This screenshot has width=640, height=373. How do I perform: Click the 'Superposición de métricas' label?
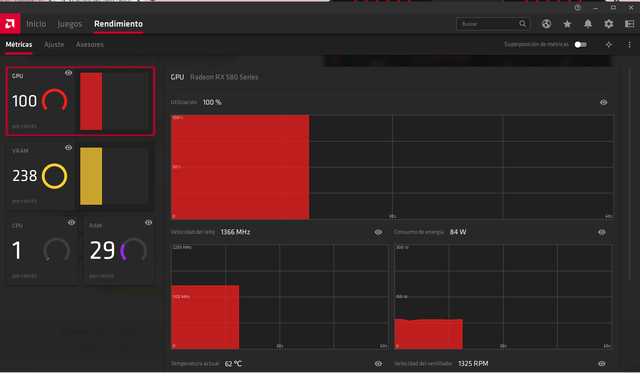(x=536, y=44)
